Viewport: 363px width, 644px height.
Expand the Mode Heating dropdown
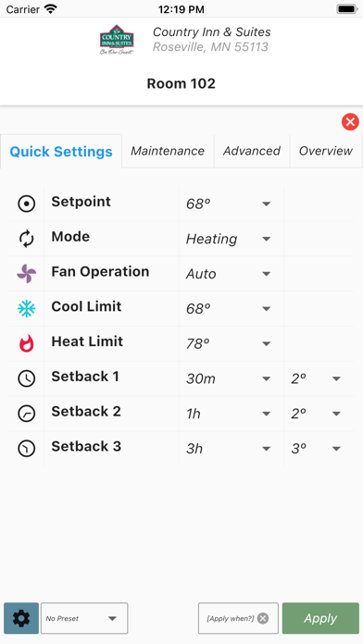point(231,239)
